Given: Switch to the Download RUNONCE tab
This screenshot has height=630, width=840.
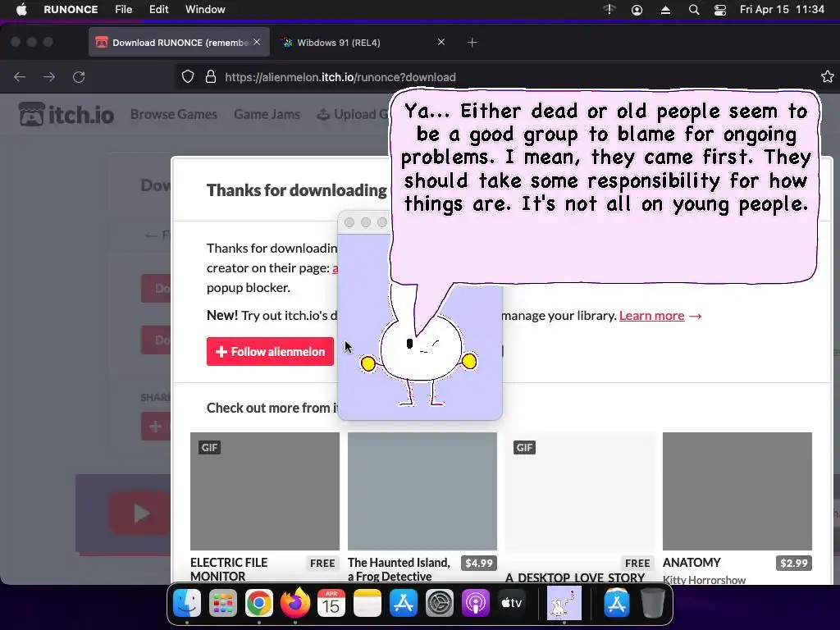Looking at the screenshot, I should (x=179, y=43).
